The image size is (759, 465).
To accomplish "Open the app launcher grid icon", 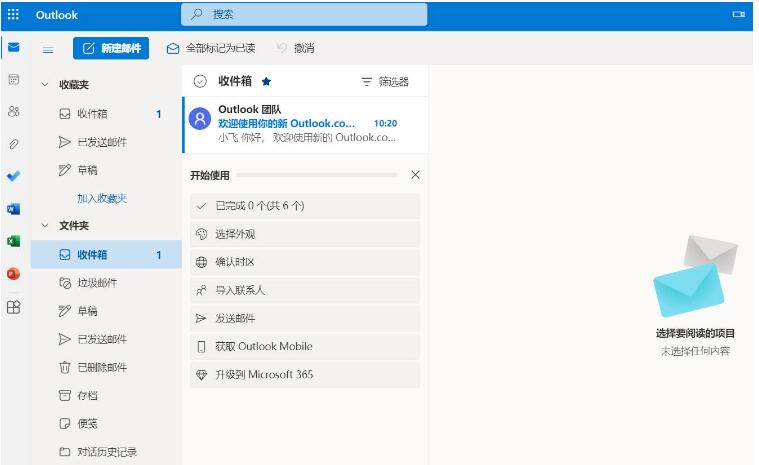I will coord(13,15).
